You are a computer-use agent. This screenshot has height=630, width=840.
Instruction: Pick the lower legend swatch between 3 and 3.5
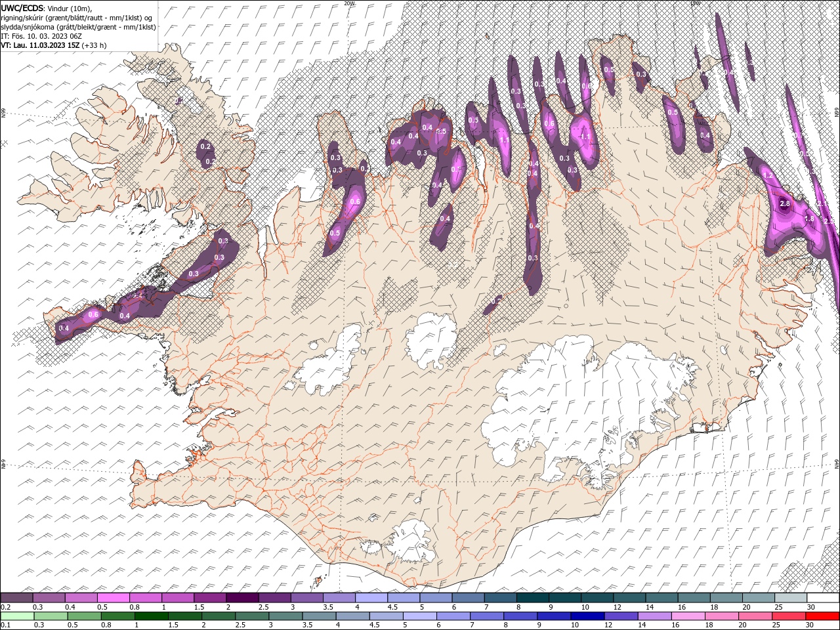click(x=285, y=616)
